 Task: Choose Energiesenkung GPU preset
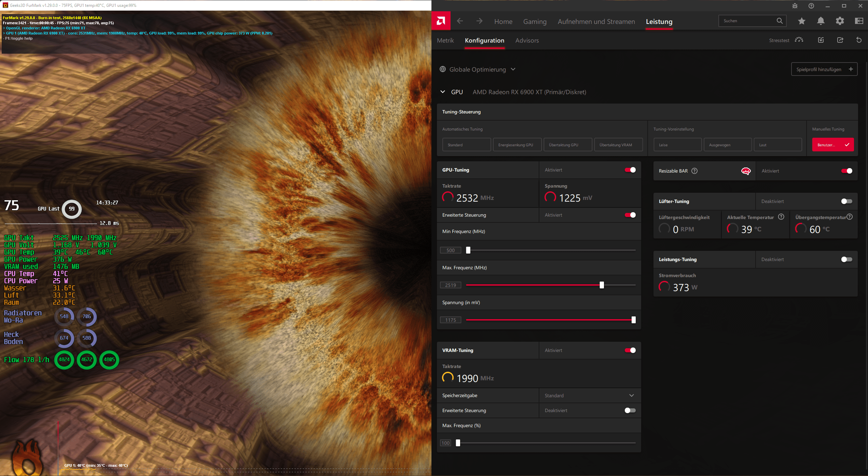(517, 145)
